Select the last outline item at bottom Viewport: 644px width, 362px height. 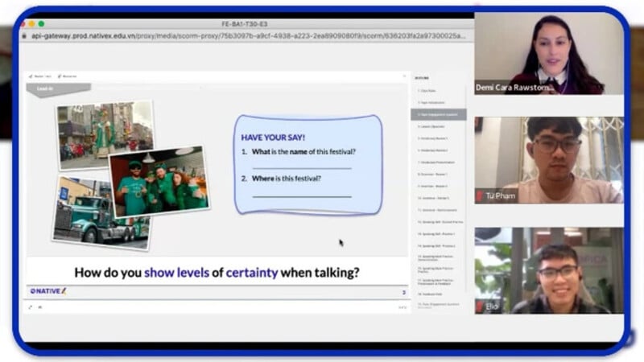439,306
